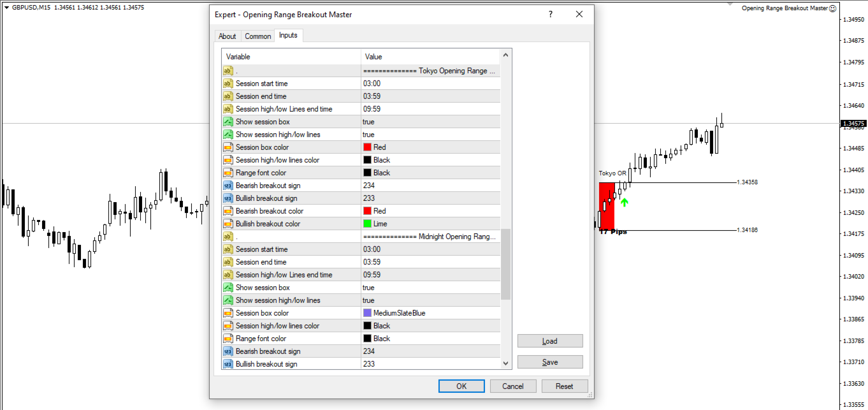Image resolution: width=868 pixels, height=410 pixels.
Task: Open the GBPUSD,M15 chart dropdown arrow
Action: coord(6,7)
